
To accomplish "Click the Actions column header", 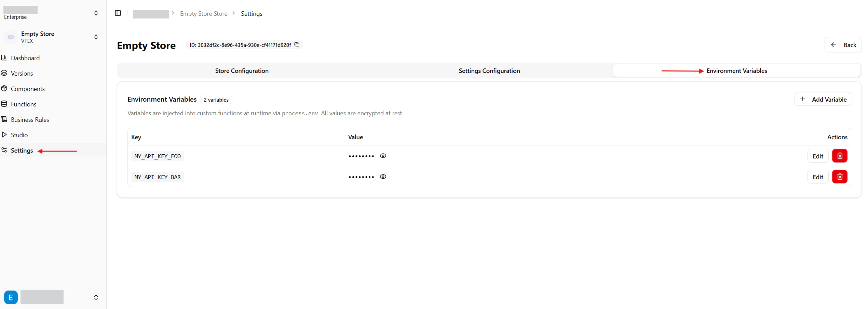I will 837,137.
